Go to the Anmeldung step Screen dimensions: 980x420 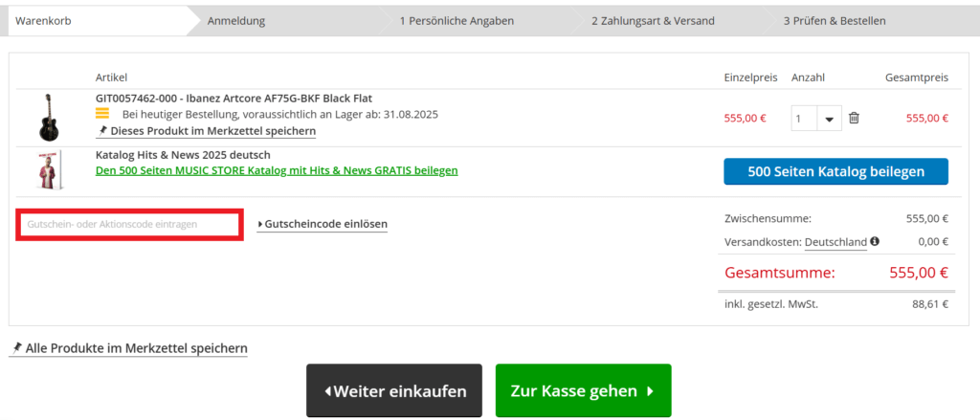(x=236, y=21)
